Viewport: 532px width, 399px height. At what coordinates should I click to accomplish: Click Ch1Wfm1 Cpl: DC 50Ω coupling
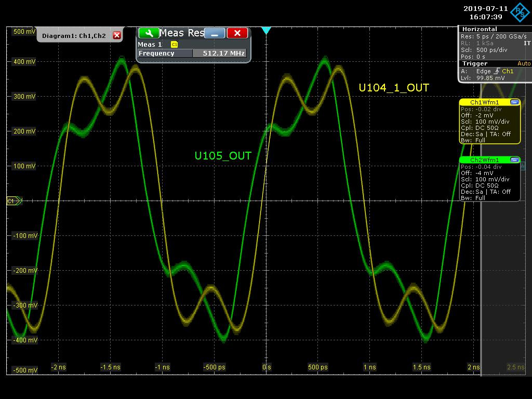pos(480,128)
